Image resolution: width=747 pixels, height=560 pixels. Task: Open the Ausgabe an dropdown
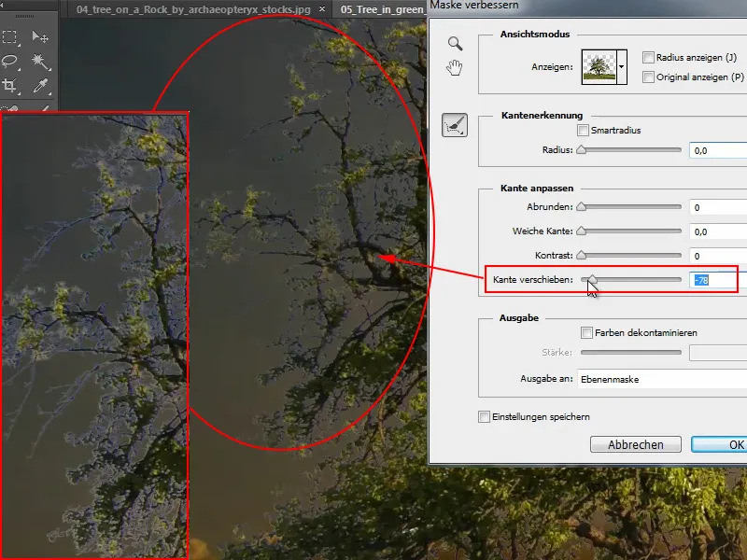(x=662, y=379)
